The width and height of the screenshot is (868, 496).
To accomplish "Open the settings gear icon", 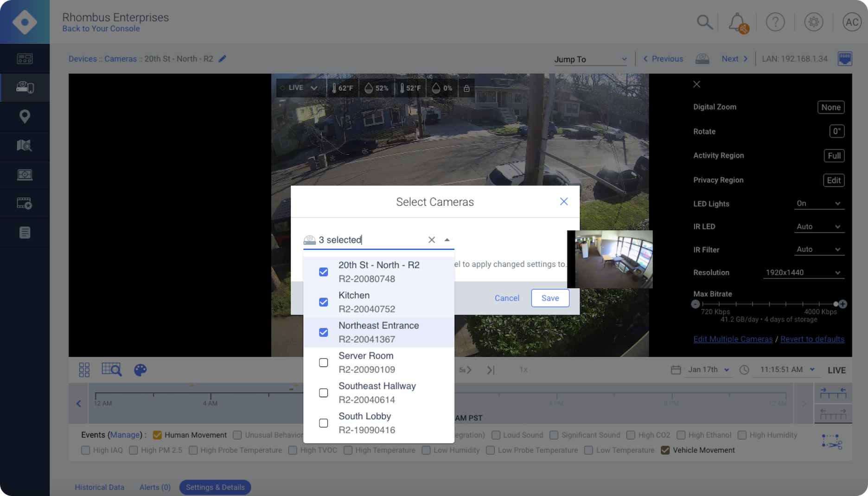I will (x=813, y=22).
